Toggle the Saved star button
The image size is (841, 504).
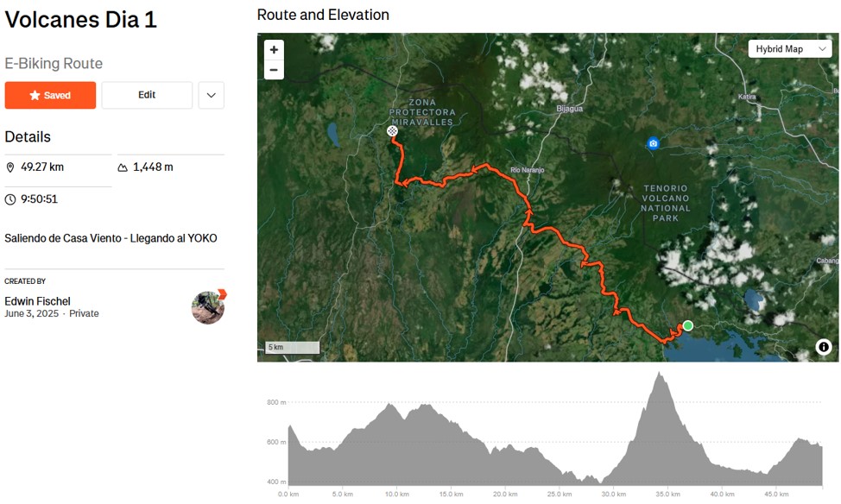(x=50, y=95)
